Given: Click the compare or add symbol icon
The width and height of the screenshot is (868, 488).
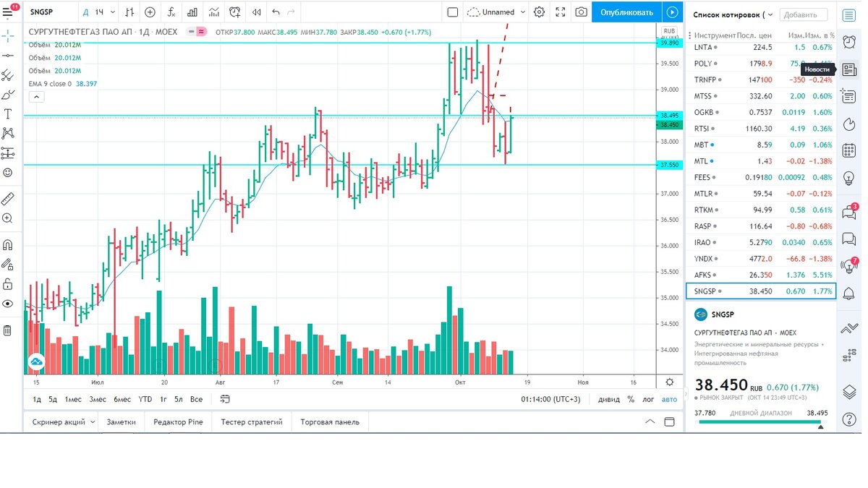Looking at the screenshot, I should [x=150, y=12].
